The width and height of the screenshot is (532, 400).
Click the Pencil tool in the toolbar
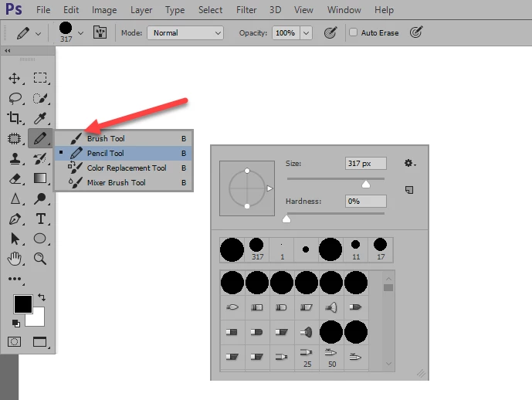coord(40,138)
